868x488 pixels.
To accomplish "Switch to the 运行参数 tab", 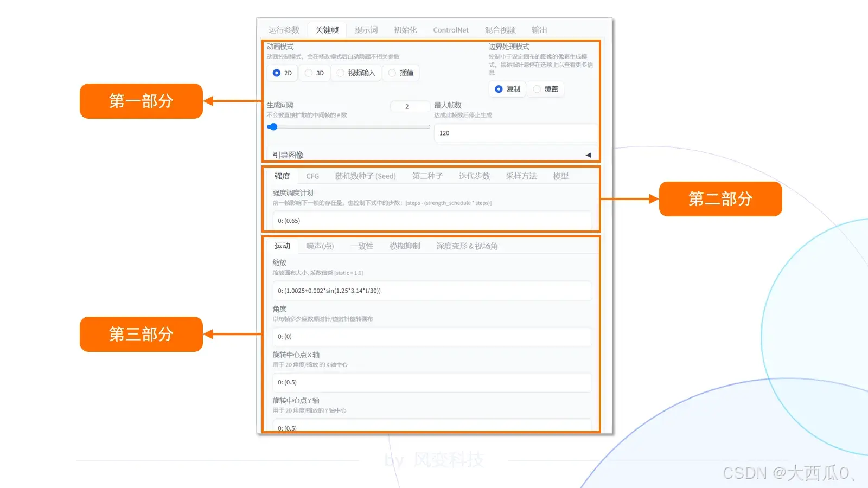I will click(x=284, y=30).
